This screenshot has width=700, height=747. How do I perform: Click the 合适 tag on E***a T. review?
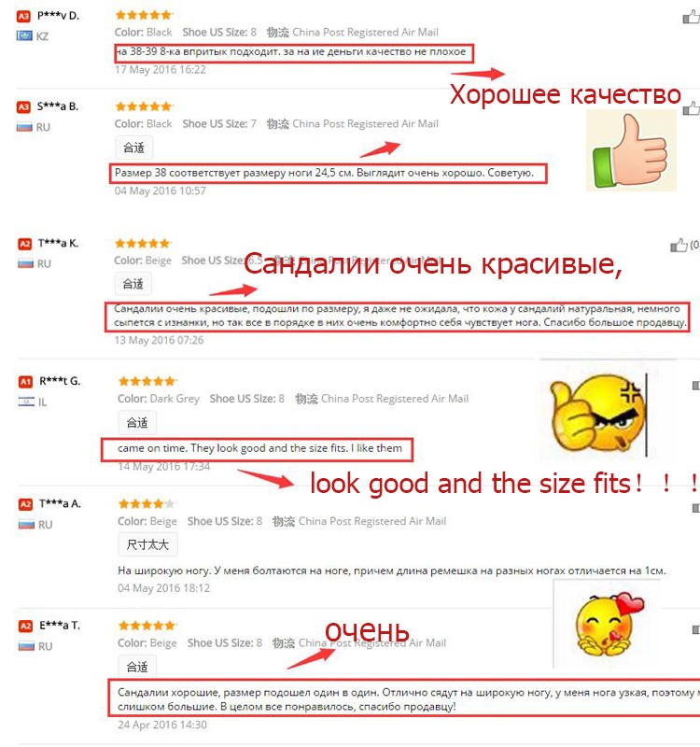[137, 667]
